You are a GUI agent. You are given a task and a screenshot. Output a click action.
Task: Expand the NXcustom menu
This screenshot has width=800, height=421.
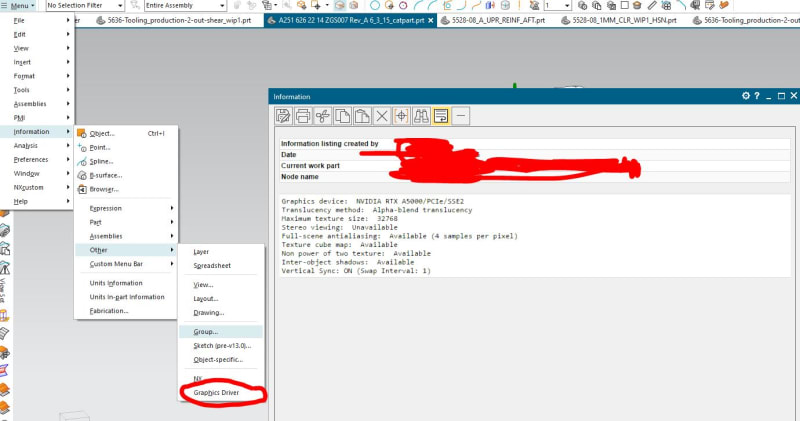tap(38, 187)
